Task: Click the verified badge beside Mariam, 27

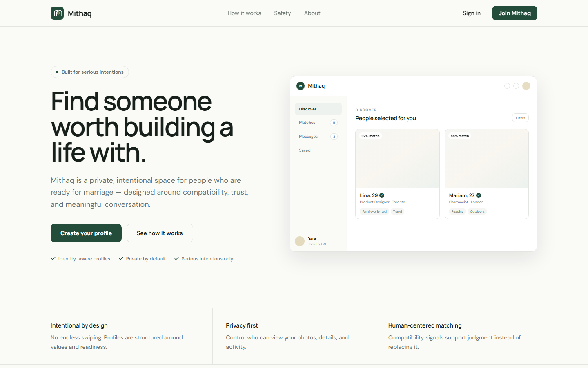Action: [x=479, y=195]
